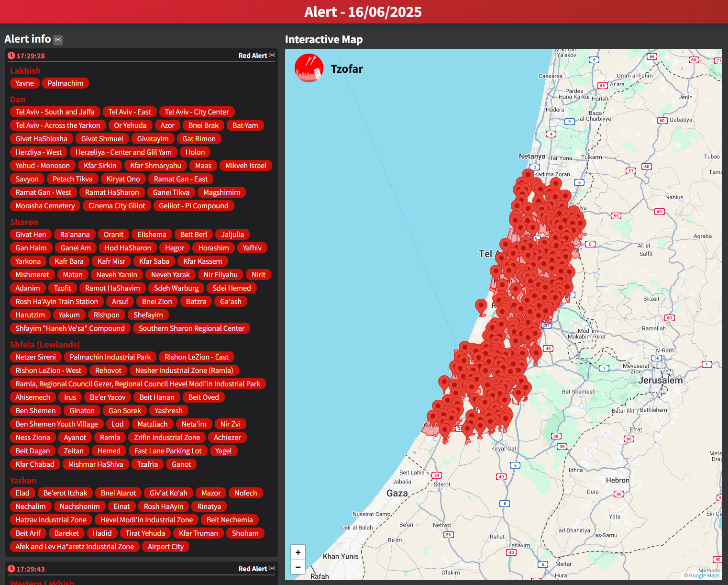Select the Givatayim tag
This screenshot has height=585, width=728.
click(153, 139)
